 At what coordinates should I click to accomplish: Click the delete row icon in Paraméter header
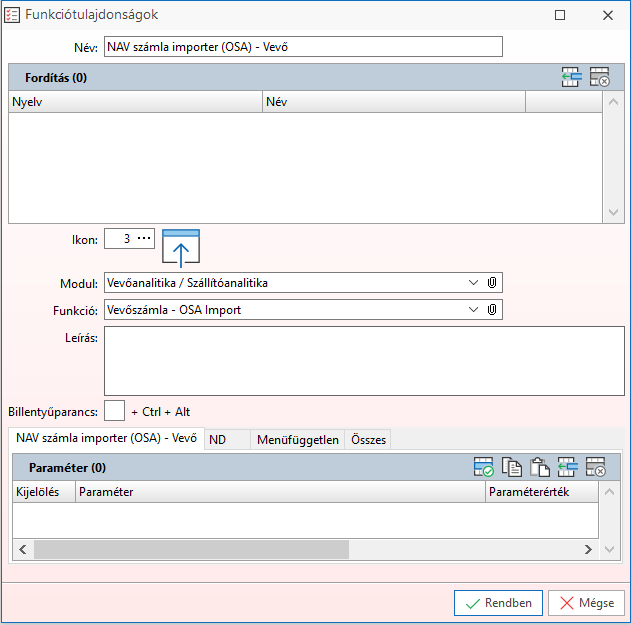tap(595, 467)
